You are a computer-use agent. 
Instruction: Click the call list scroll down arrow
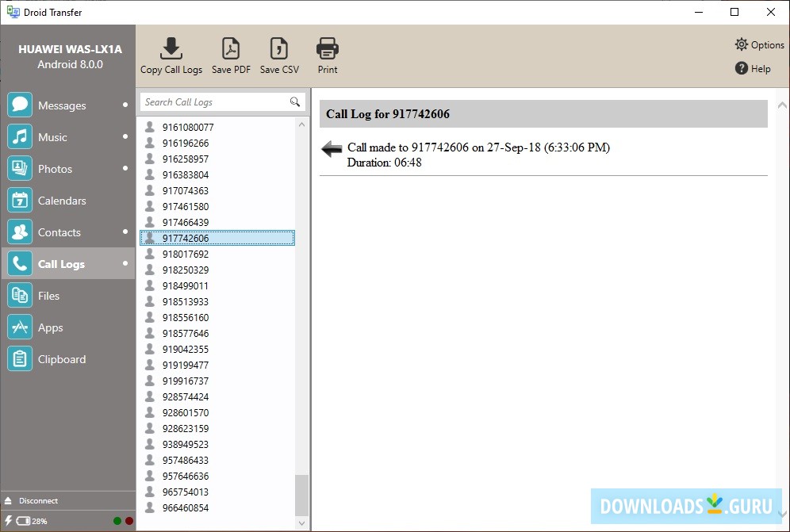[x=301, y=523]
